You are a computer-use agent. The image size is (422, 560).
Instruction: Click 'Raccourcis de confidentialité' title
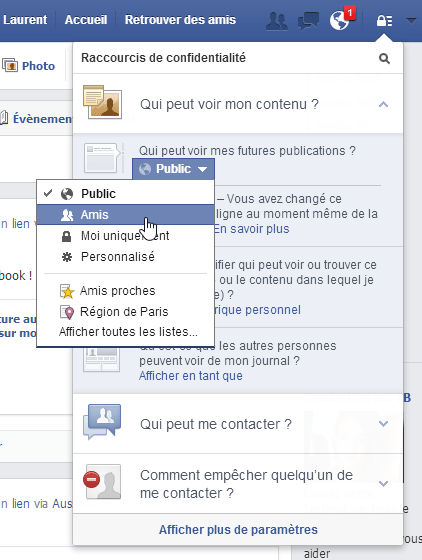(163, 58)
